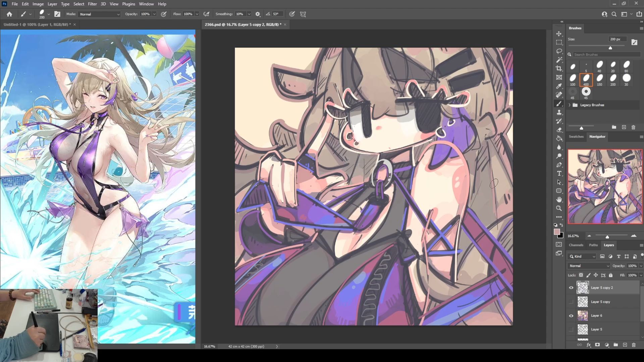
Task: Open symmetry paint options butterfly icon
Action: (x=303, y=14)
